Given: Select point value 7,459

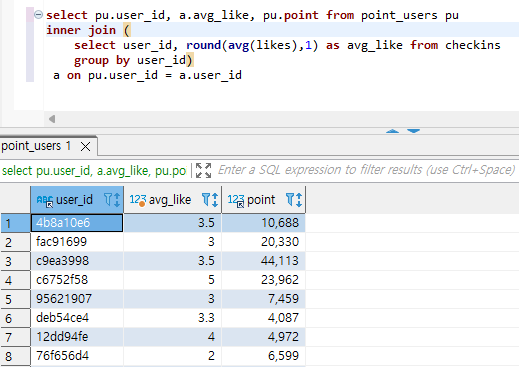Looking at the screenshot, I should [263, 299].
